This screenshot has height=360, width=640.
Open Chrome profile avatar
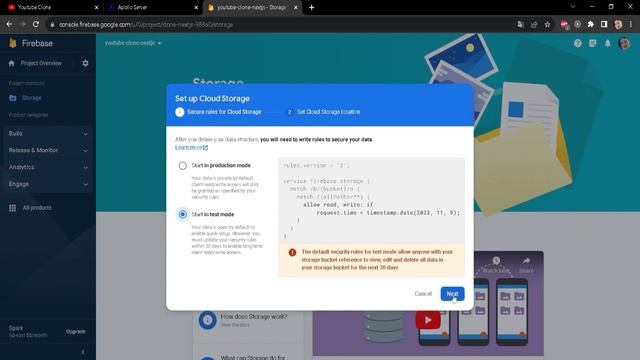(618, 24)
